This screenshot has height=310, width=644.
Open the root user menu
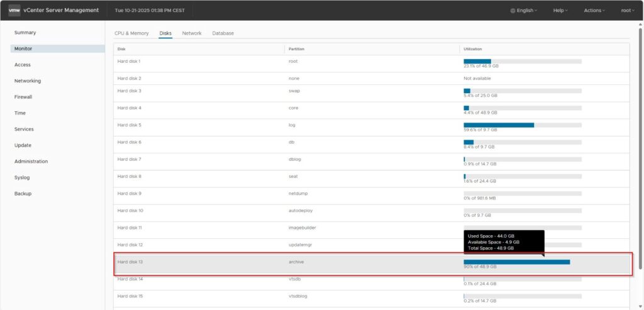[627, 11]
